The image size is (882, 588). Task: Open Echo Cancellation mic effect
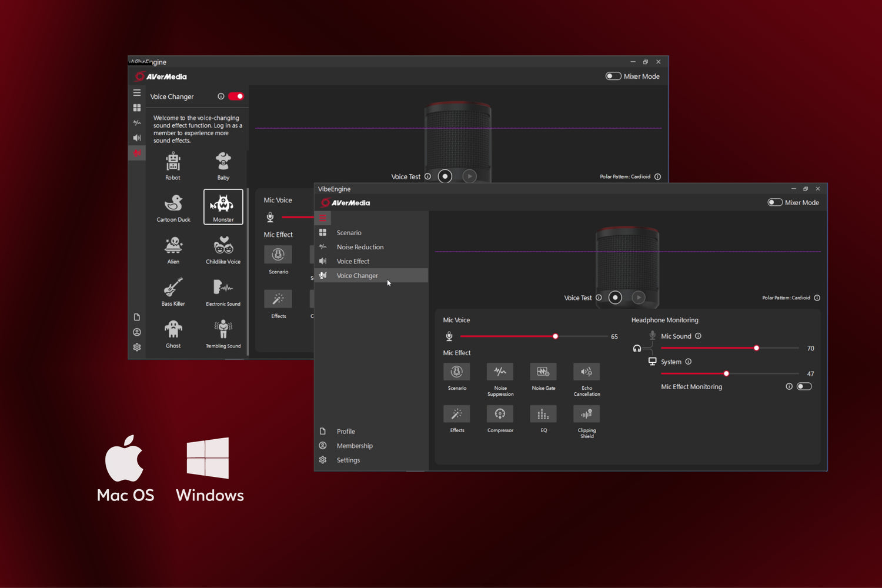point(586,372)
